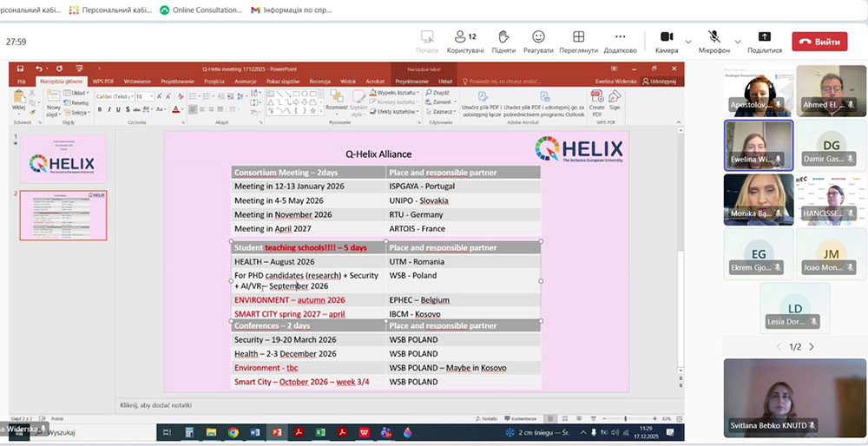Click the Excel icon in the taskbar
Viewport: 868px width, 446px height.
320,431
